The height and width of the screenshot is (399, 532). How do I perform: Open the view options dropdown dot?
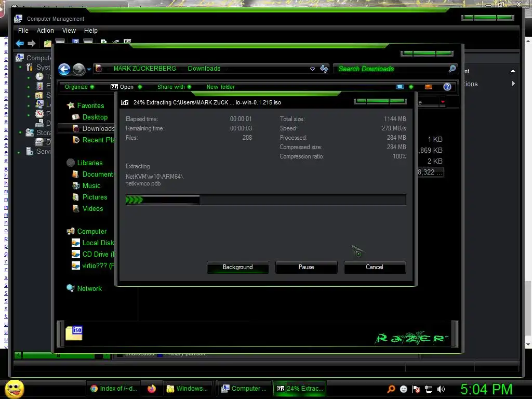pyautogui.click(x=411, y=87)
